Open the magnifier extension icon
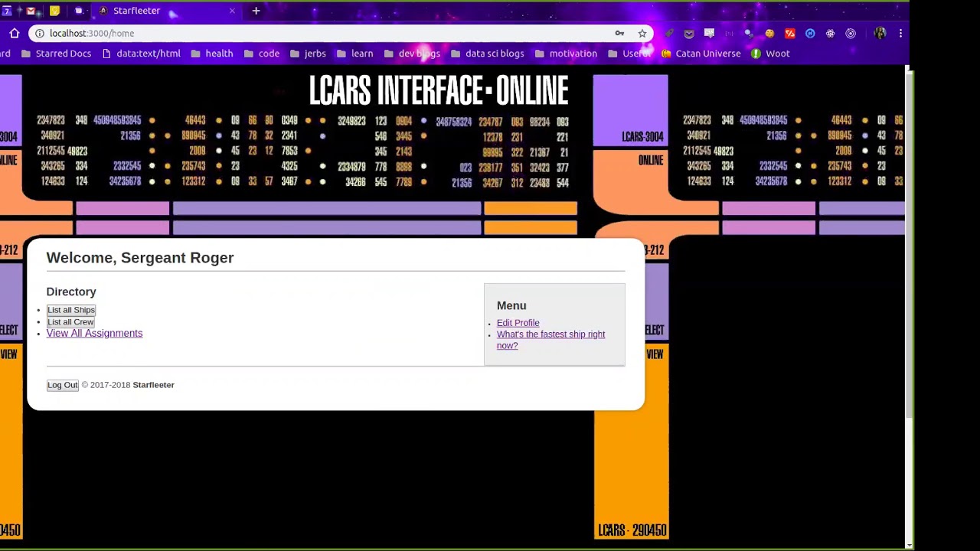Viewport: 980px width, 551px height. pyautogui.click(x=749, y=33)
